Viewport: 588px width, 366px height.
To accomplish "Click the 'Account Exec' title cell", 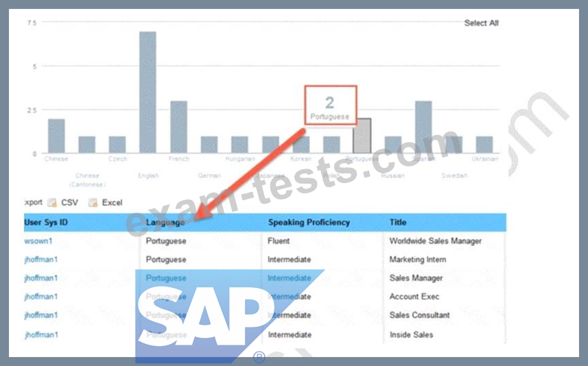I will [x=414, y=297].
